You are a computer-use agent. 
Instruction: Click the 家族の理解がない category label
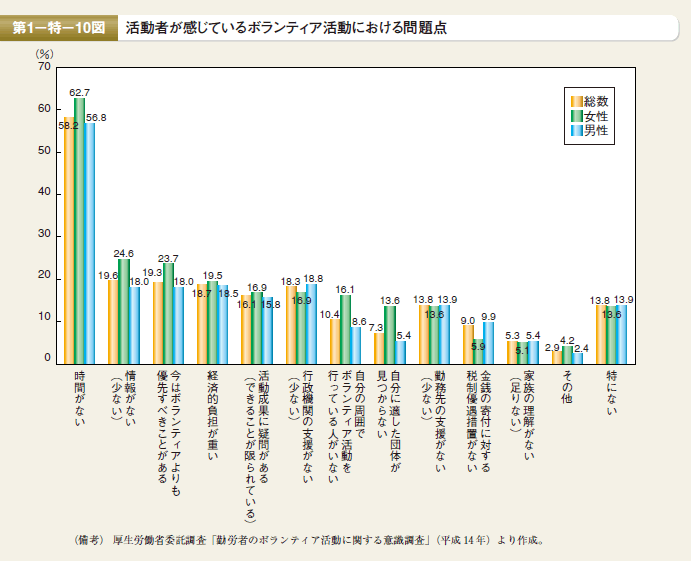click(523, 416)
